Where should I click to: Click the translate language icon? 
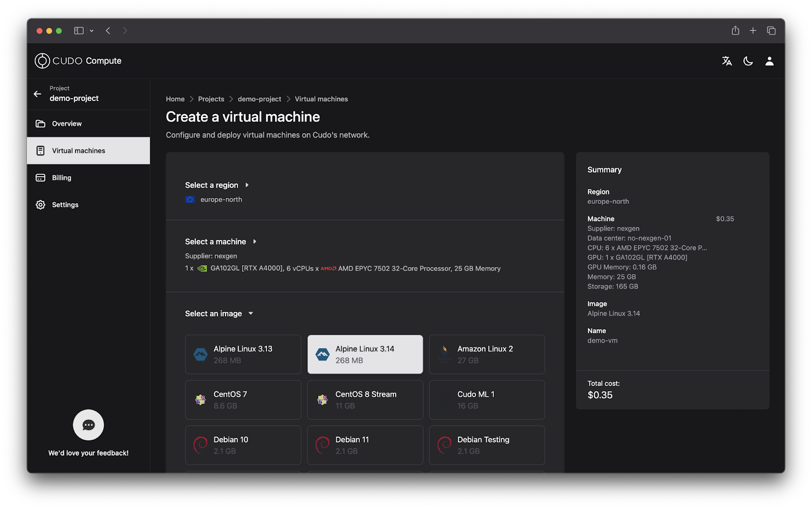[x=727, y=61]
